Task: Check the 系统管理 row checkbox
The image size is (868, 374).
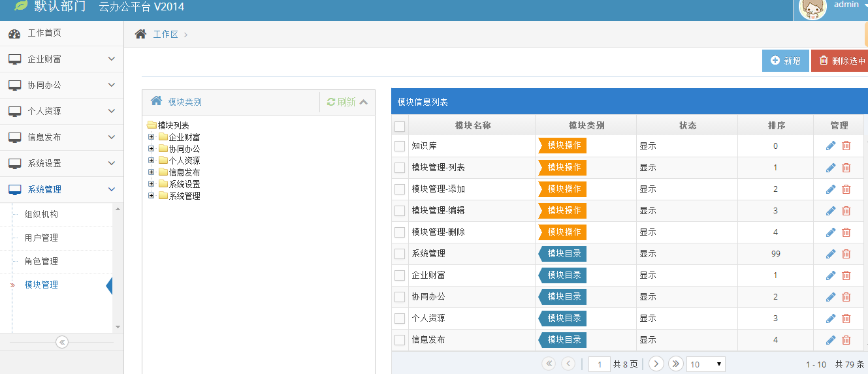Action: pos(400,254)
